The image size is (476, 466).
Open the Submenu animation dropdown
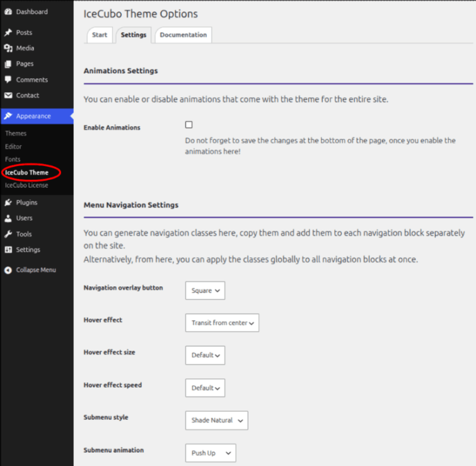pos(211,453)
